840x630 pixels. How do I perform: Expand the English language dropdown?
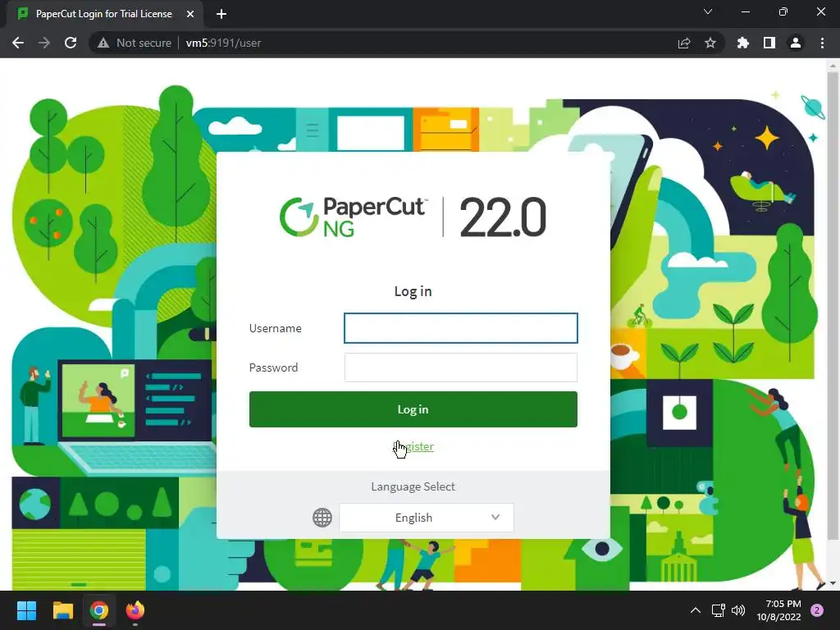(x=427, y=518)
